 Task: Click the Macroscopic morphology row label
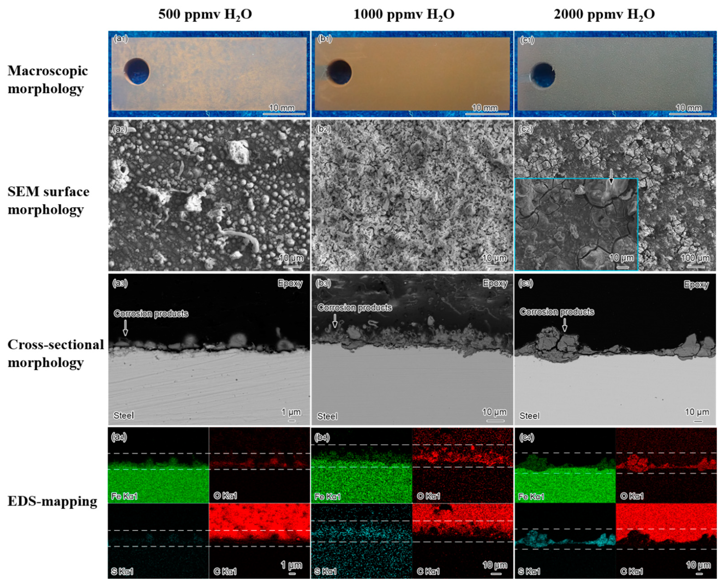(x=48, y=80)
